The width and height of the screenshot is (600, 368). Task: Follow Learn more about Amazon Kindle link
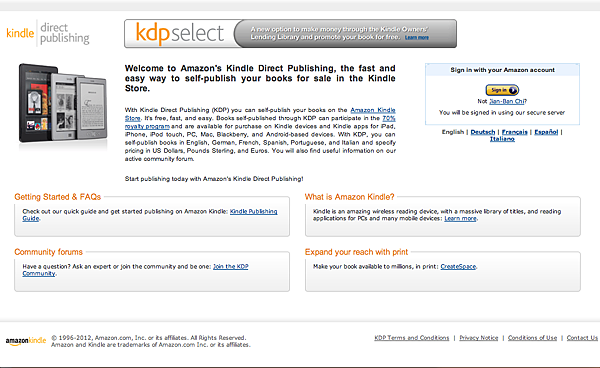coord(460,218)
